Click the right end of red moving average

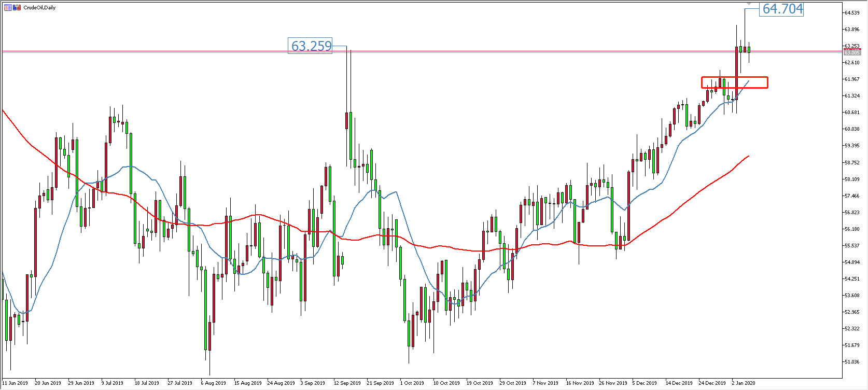pos(748,156)
